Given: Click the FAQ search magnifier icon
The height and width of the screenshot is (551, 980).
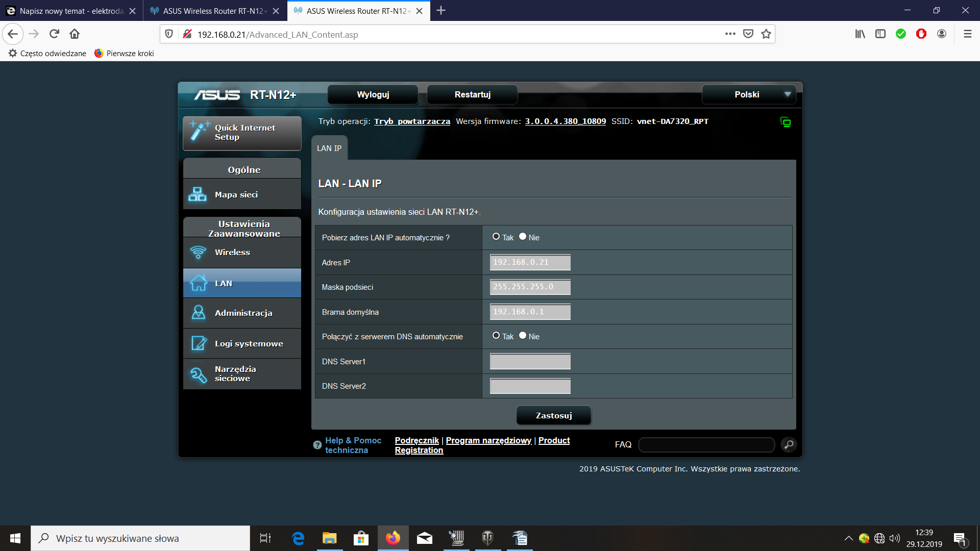Looking at the screenshot, I should (x=789, y=444).
